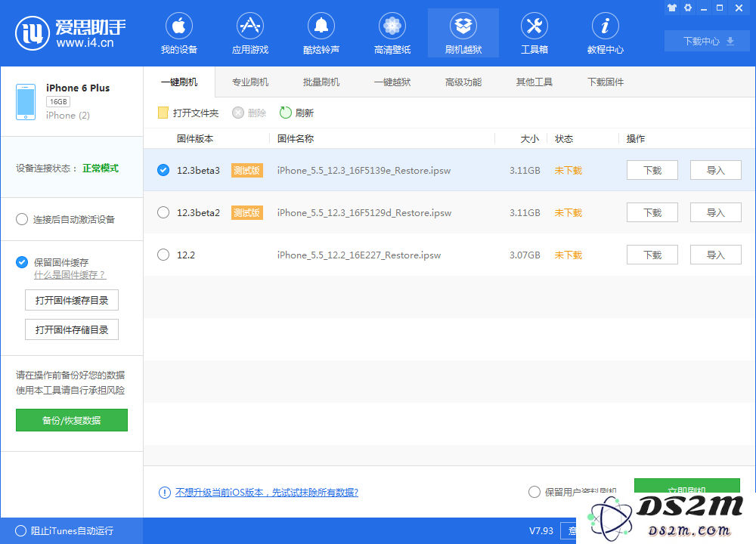Switch to the 其他工具 tab
Screen dimensions: 756x544
pyautogui.click(x=534, y=82)
